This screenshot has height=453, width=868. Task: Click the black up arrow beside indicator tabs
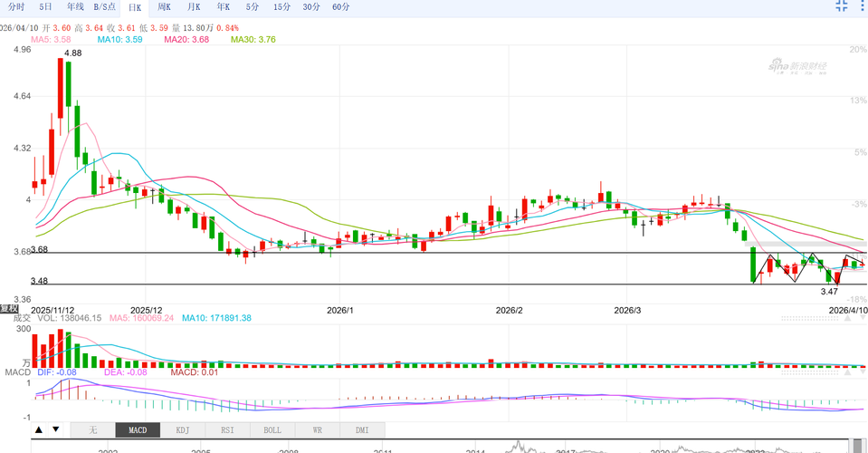(39, 429)
